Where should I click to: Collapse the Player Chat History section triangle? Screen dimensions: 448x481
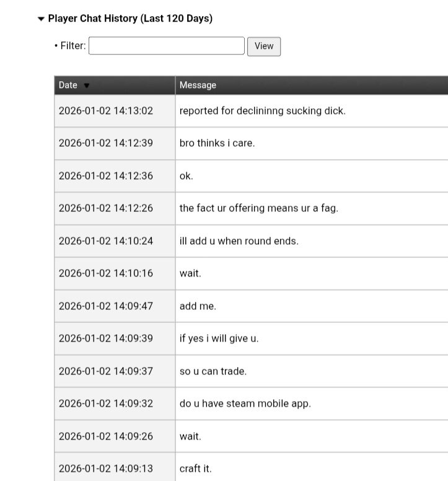41,19
